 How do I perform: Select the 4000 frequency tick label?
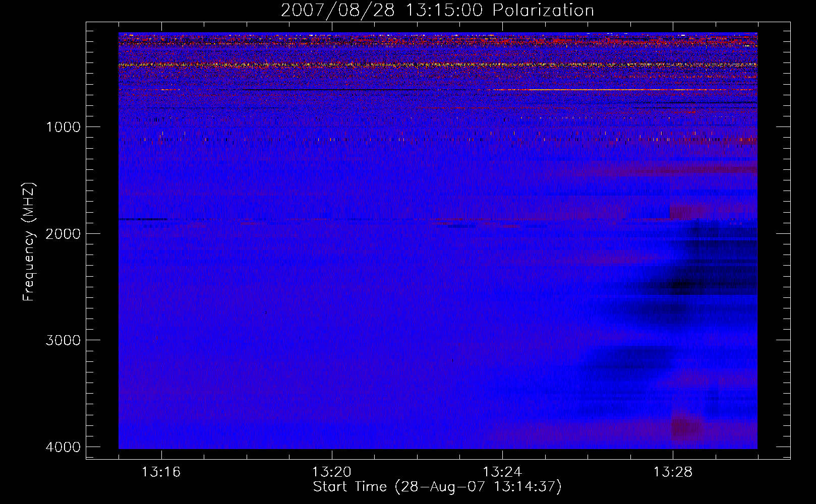click(63, 447)
